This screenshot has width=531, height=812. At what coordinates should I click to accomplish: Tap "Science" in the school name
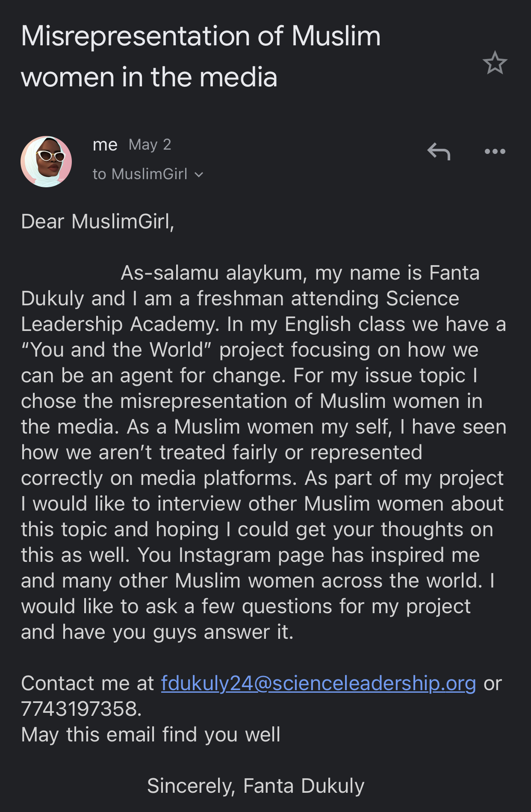tap(422, 298)
